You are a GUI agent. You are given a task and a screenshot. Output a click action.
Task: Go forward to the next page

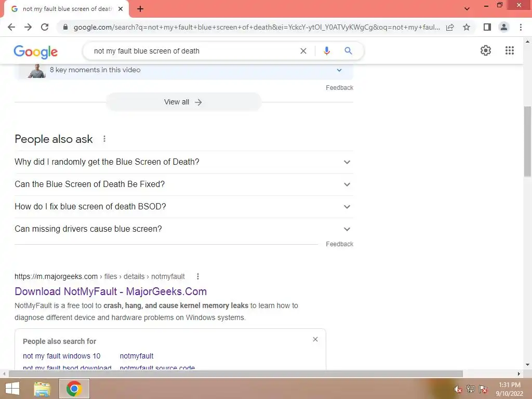pos(28,27)
